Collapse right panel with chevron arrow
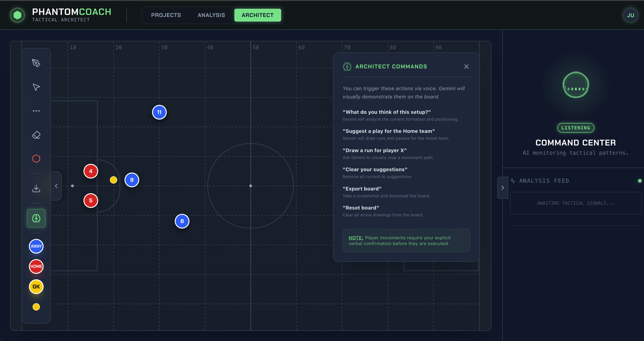The height and width of the screenshot is (341, 644). pos(502,188)
